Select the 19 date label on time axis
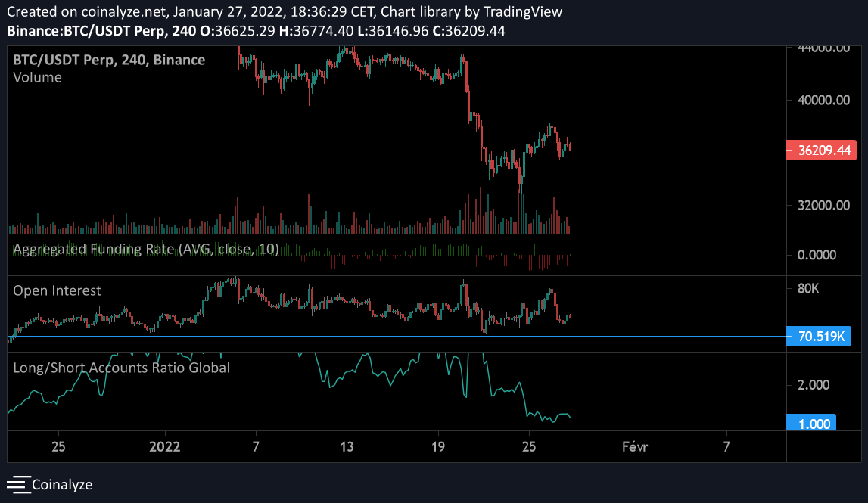This screenshot has width=868, height=503. (438, 447)
